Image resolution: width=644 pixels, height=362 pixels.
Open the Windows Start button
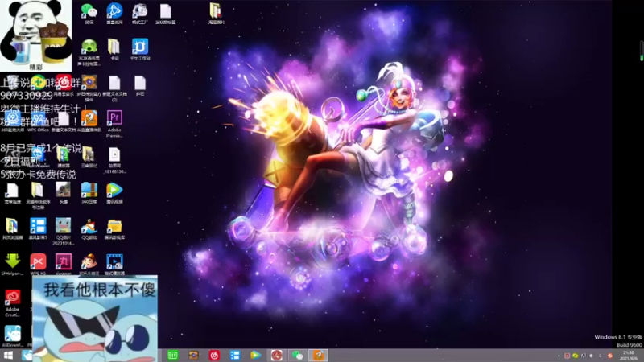(8, 356)
